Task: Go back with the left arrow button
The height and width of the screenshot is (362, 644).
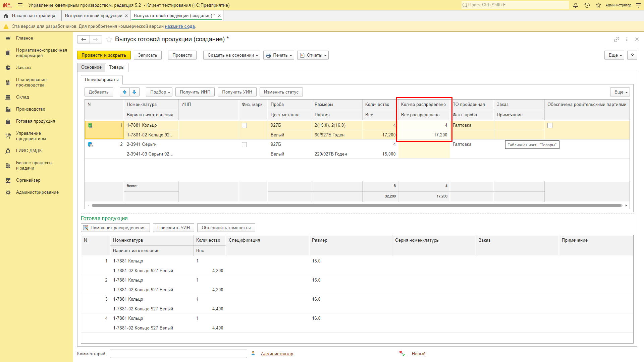Action: click(x=84, y=40)
